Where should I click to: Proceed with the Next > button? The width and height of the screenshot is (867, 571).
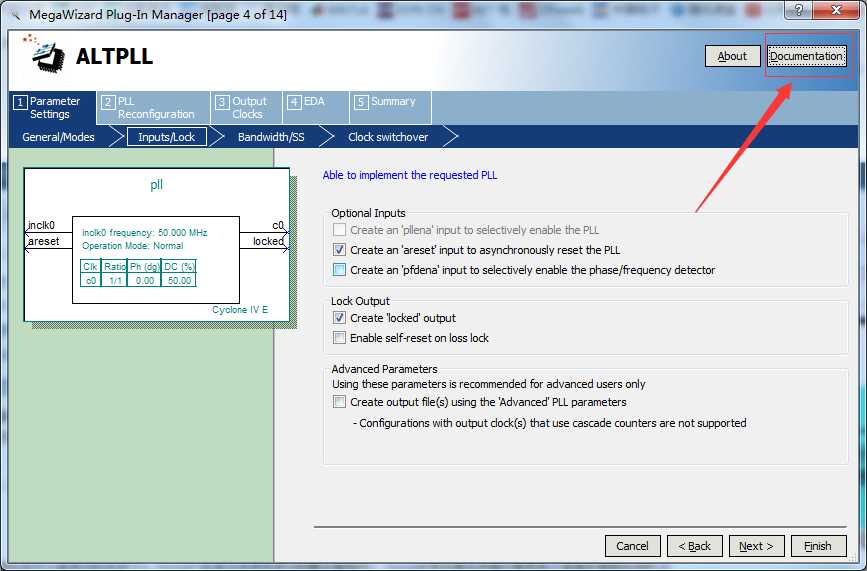point(756,546)
